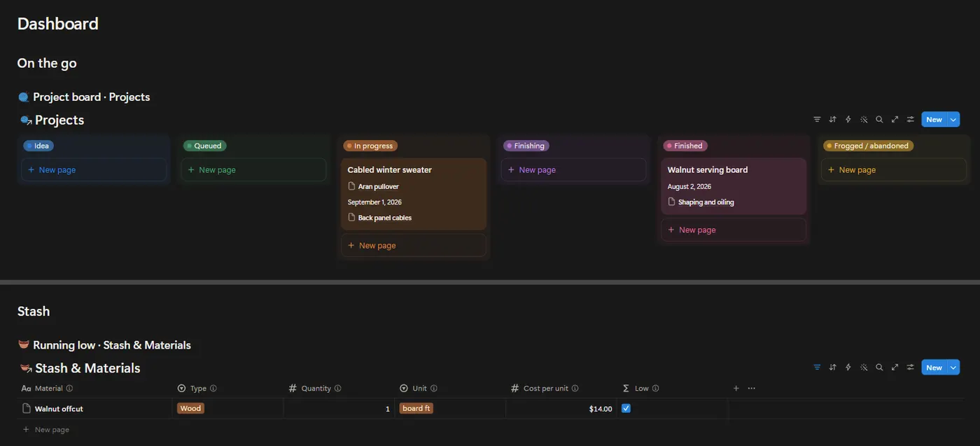Open automations lightning icon for Projects
The height and width of the screenshot is (446, 980).
[x=848, y=120]
